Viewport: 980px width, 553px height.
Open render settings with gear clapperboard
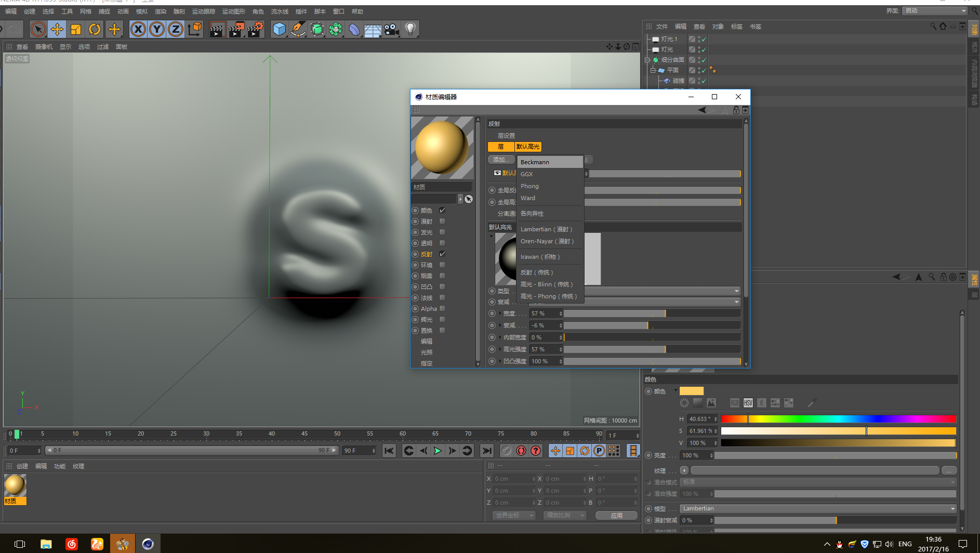[x=256, y=29]
